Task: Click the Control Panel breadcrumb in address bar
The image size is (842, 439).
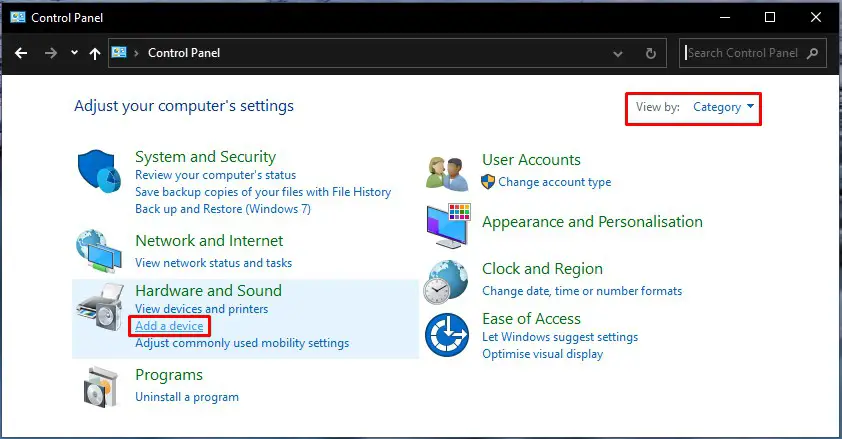Action: (x=184, y=53)
